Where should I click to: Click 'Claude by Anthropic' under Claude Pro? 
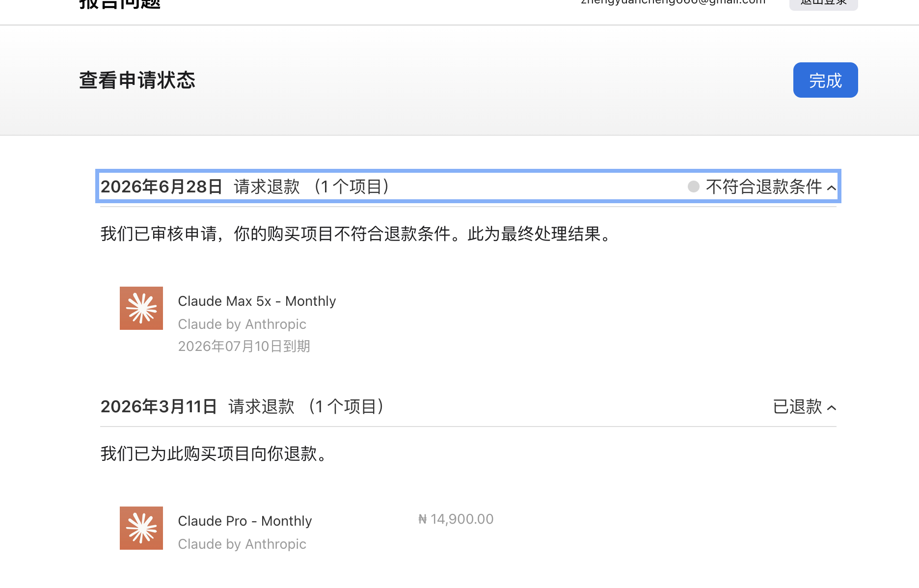(x=242, y=544)
